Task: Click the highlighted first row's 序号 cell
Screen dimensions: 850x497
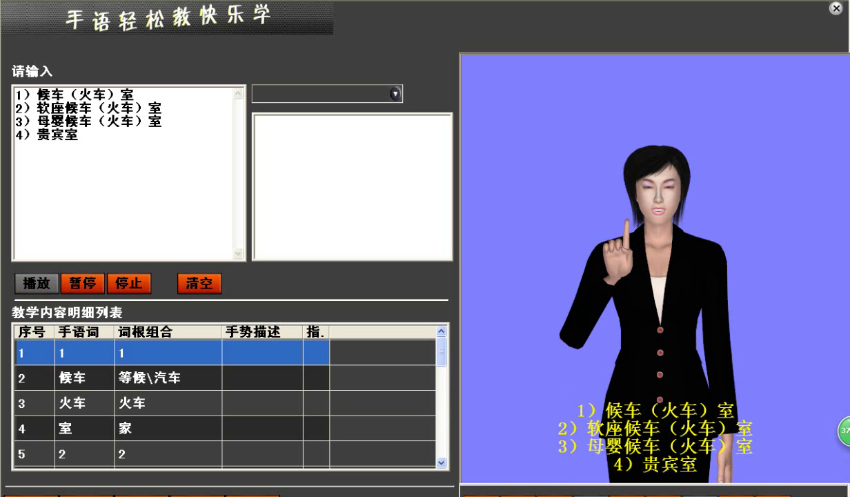Action: [34, 353]
